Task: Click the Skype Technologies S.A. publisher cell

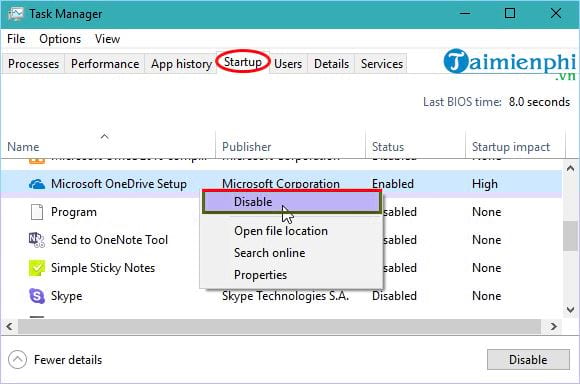Action: (286, 296)
